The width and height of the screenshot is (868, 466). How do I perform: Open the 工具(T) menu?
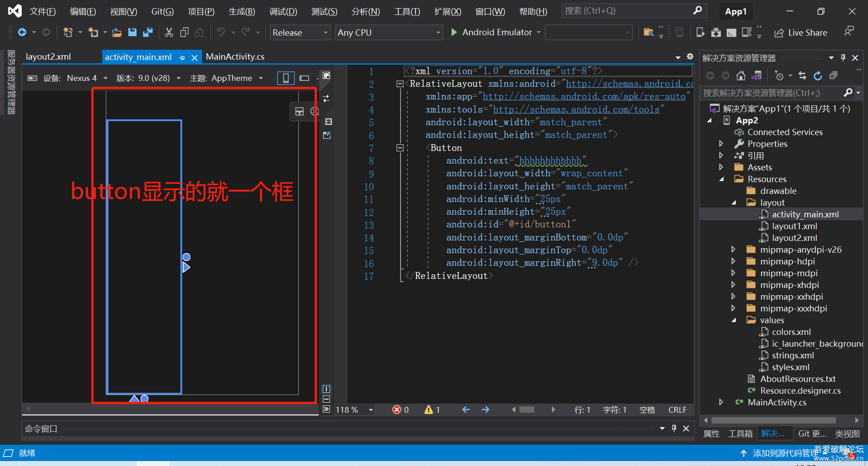pos(407,11)
